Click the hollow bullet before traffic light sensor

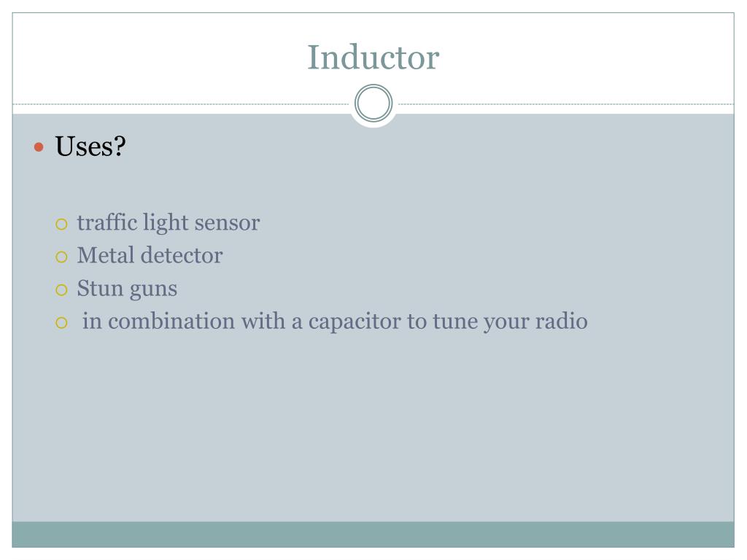pyautogui.click(x=61, y=225)
